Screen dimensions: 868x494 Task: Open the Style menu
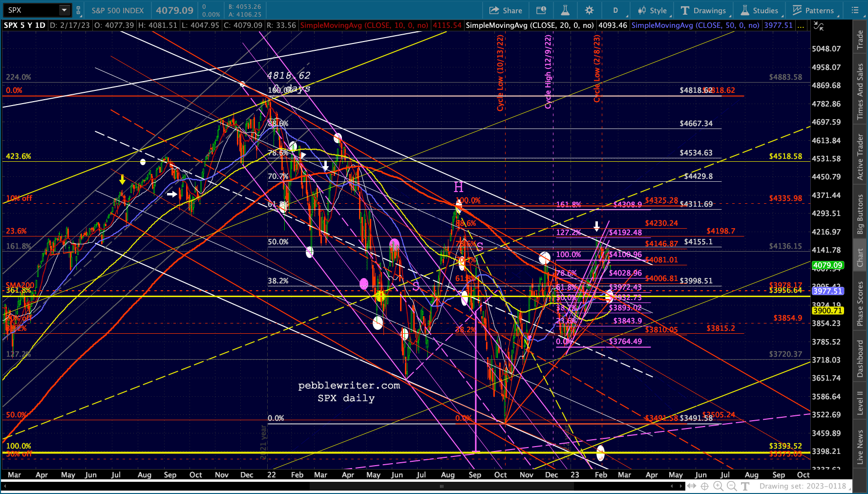[652, 10]
